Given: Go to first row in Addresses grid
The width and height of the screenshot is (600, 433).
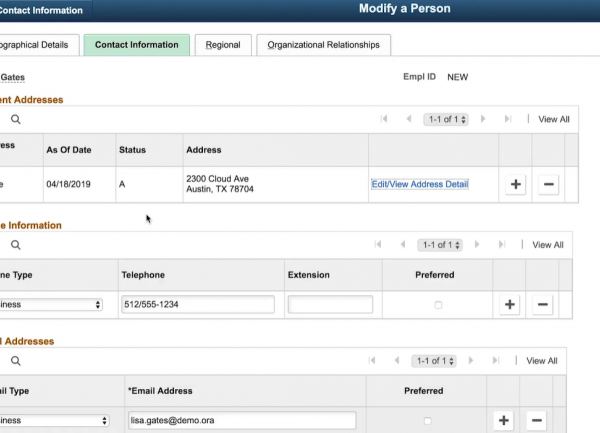Looking at the screenshot, I should click(384, 119).
